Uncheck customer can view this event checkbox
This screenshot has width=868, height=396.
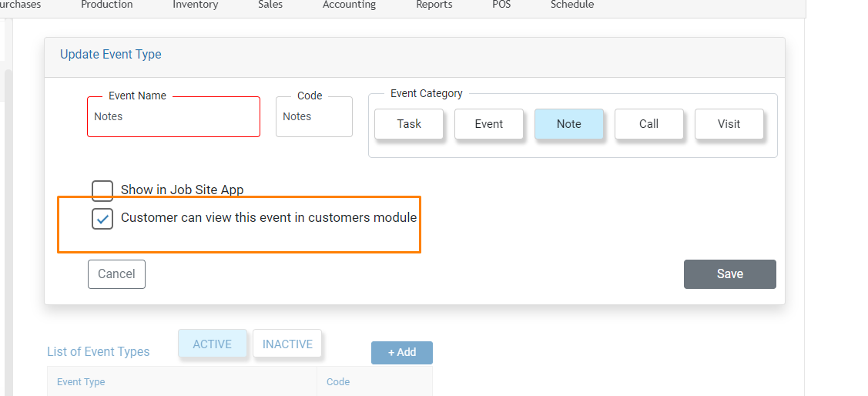[x=102, y=219]
